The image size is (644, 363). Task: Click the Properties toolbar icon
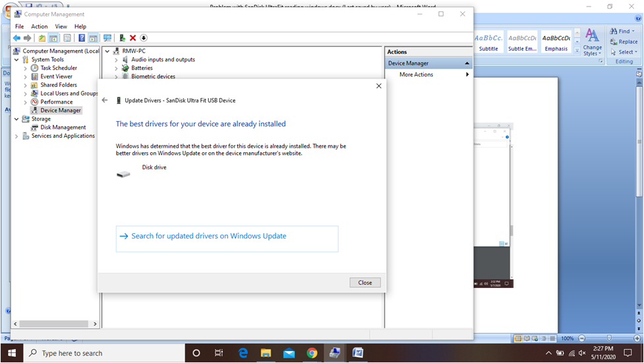tap(67, 38)
